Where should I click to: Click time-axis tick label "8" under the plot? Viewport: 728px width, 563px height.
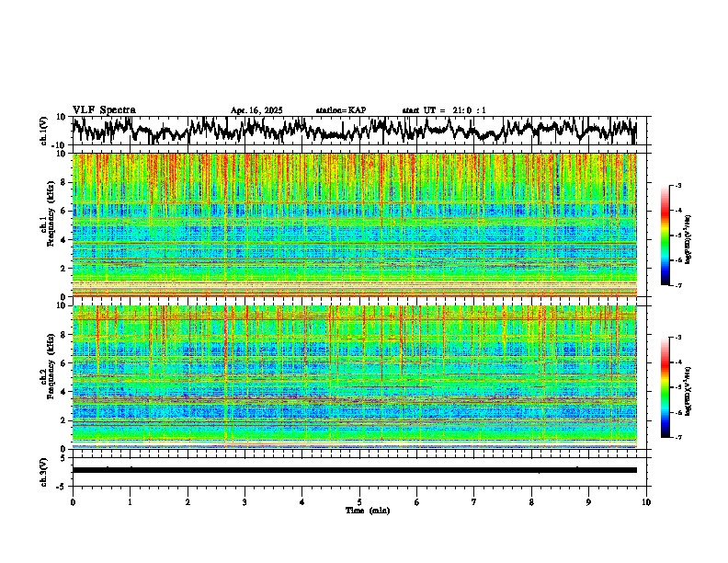(531, 502)
